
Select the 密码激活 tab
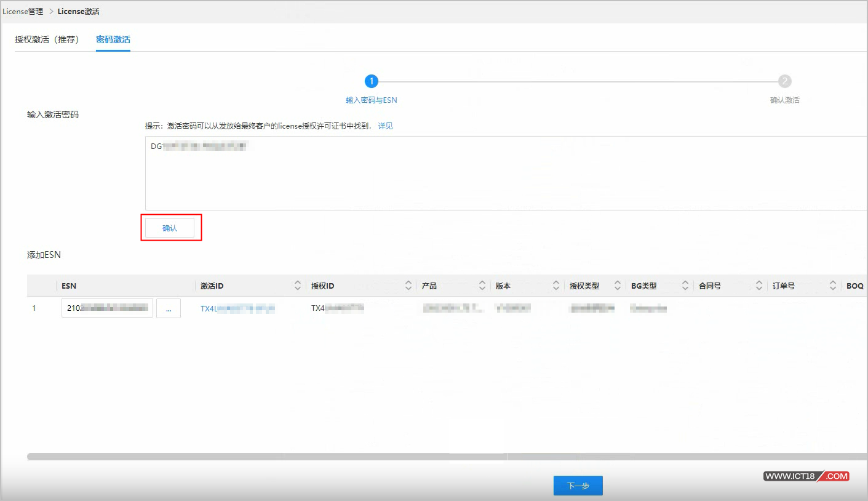coord(113,39)
